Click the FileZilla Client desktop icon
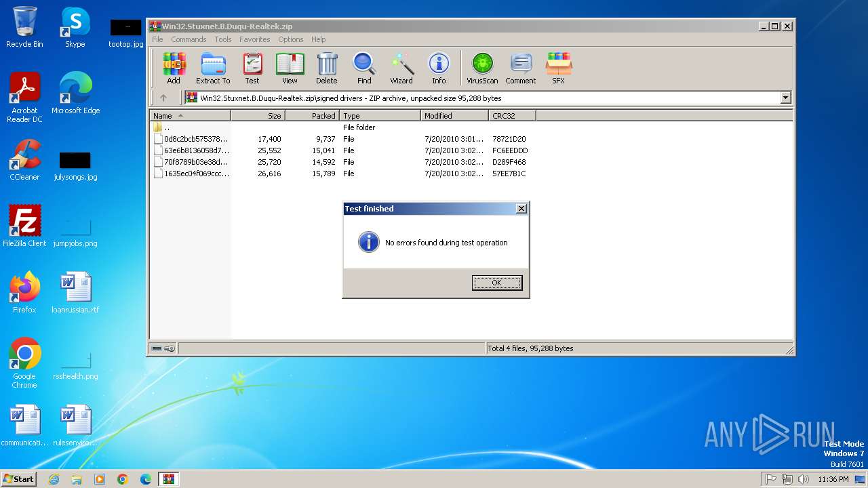The height and width of the screenshot is (488, 868). tap(24, 226)
